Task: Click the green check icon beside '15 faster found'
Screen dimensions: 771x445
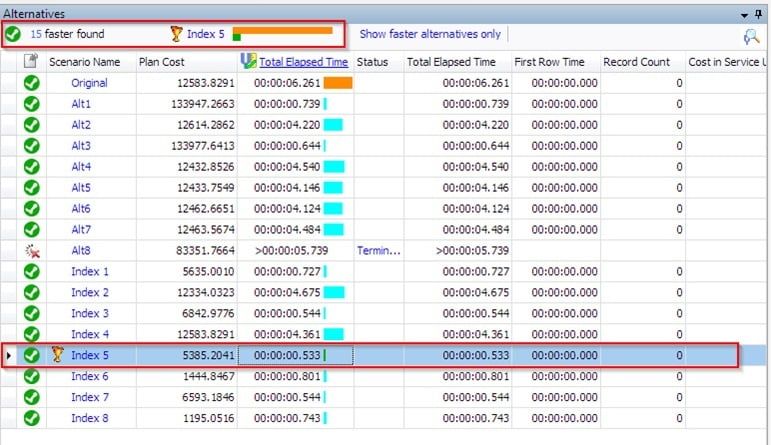Action: (x=13, y=34)
